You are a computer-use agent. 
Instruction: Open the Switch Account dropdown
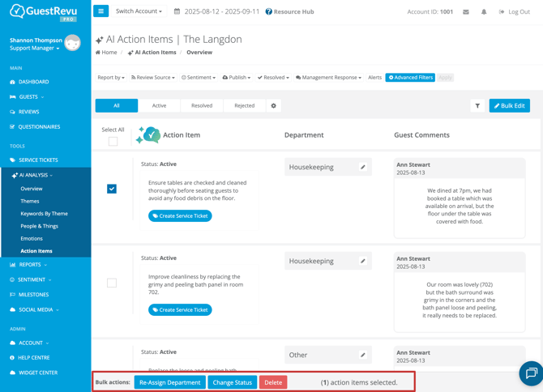139,11
